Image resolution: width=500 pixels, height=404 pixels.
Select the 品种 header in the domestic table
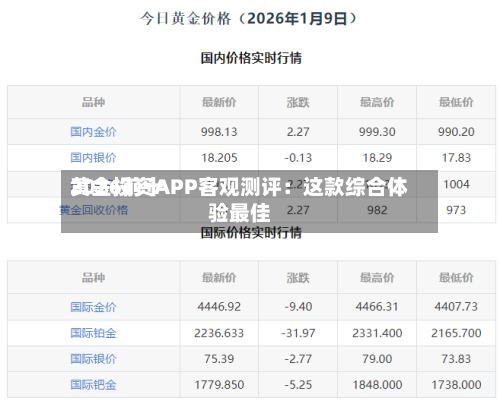pyautogui.click(x=93, y=102)
